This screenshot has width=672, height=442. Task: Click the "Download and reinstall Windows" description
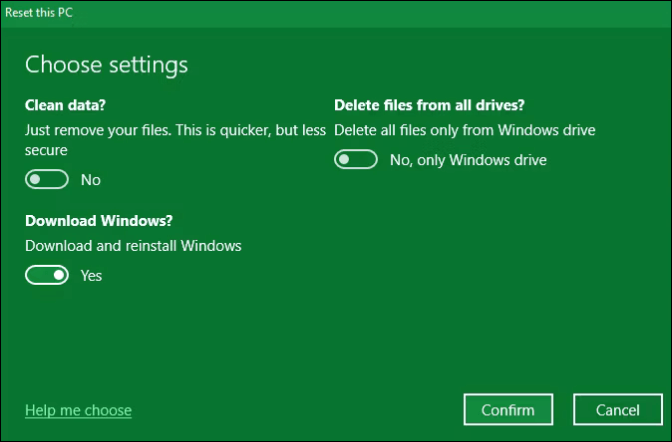pyautogui.click(x=133, y=245)
